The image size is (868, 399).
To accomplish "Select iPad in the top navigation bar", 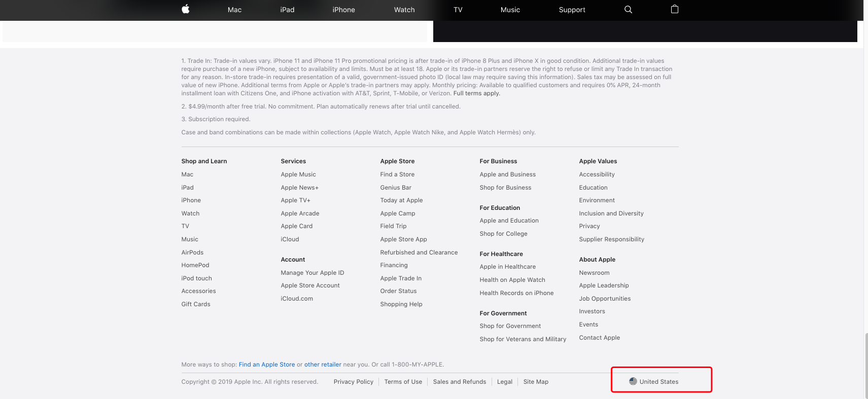I will point(287,10).
